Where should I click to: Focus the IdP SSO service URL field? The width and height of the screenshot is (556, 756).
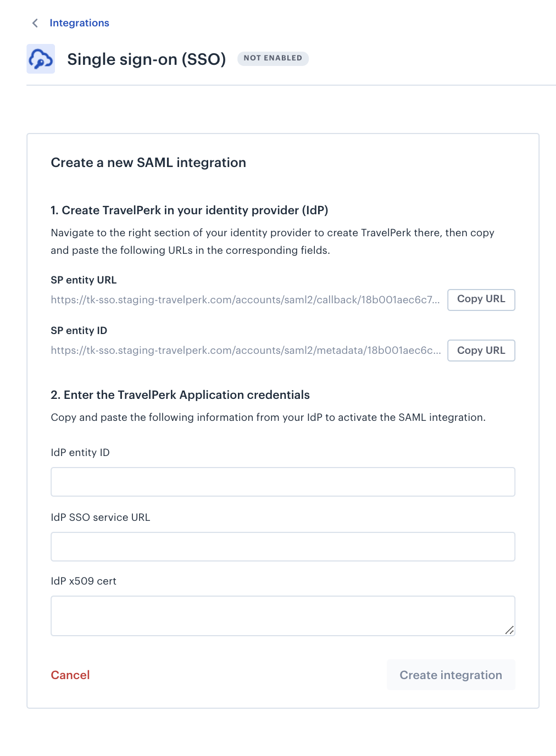coord(283,547)
